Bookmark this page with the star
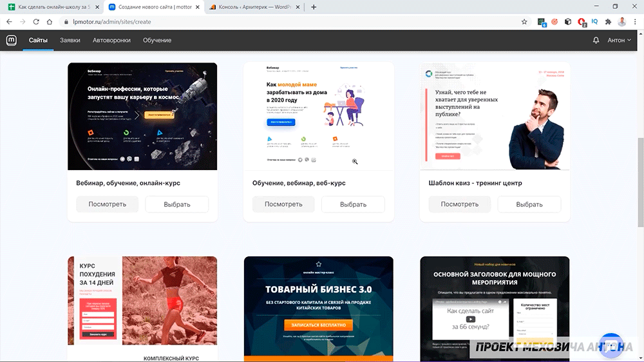The image size is (644, 362). [524, 22]
